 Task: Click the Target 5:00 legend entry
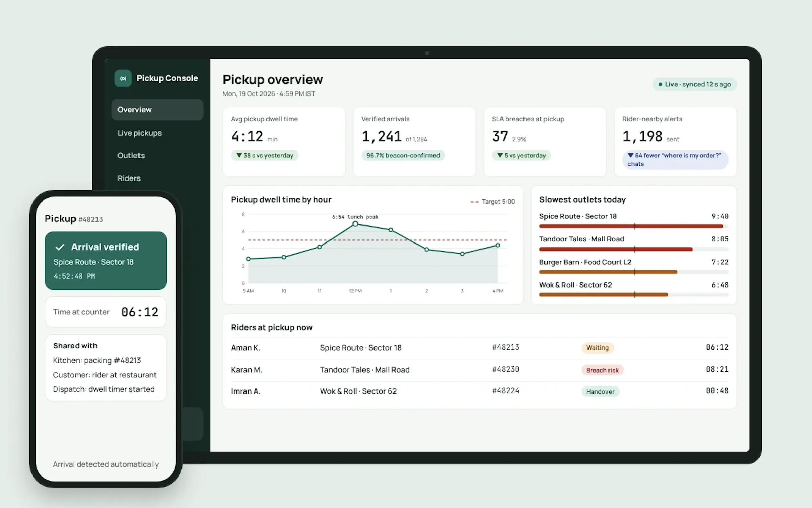coord(493,202)
